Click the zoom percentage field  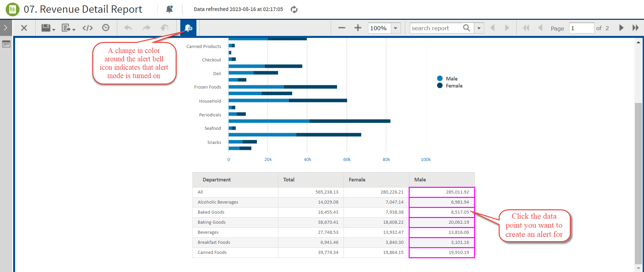(379, 28)
